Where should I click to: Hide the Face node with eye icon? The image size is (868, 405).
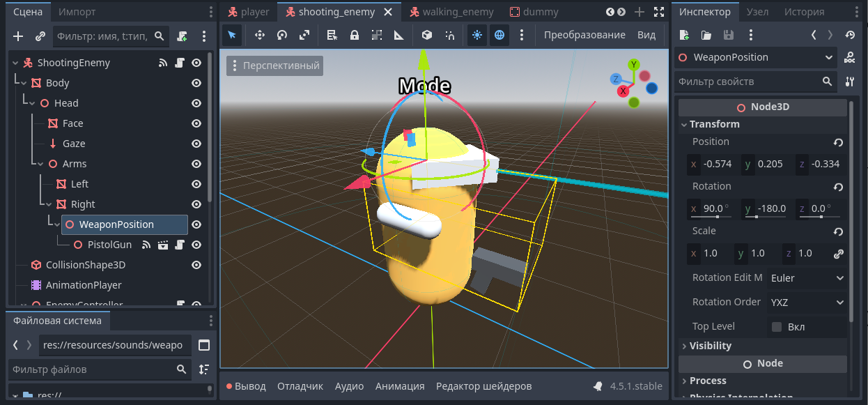click(x=196, y=123)
